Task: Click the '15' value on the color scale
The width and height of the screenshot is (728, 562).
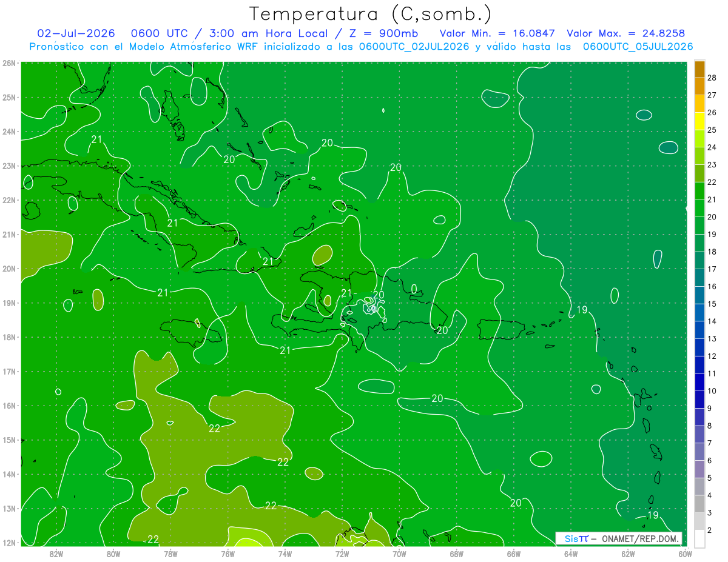Action: 712,304
